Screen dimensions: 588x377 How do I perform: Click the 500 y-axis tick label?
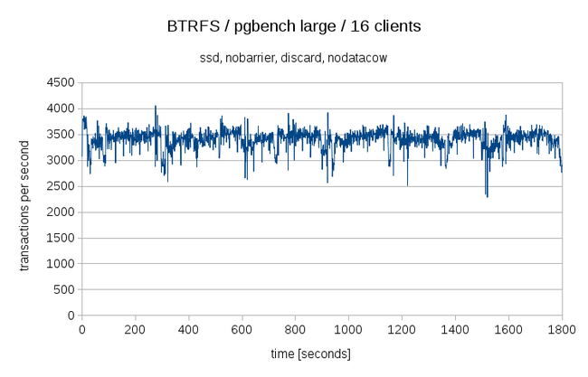[x=63, y=290]
